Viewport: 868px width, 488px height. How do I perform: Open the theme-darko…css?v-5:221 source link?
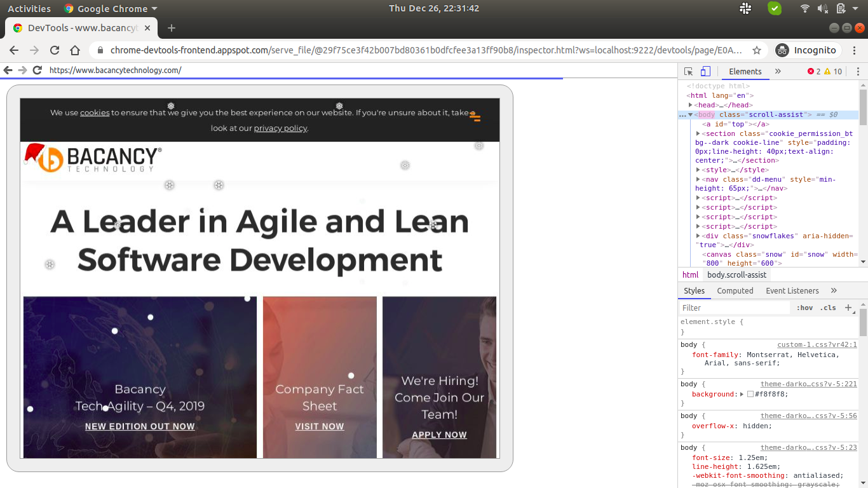coord(809,384)
